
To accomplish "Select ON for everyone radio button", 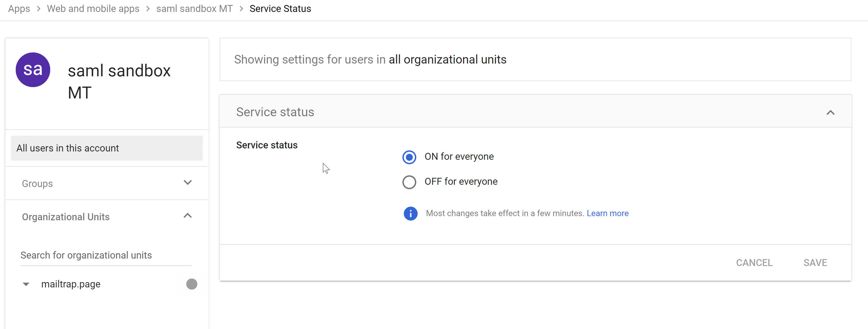I will [409, 157].
